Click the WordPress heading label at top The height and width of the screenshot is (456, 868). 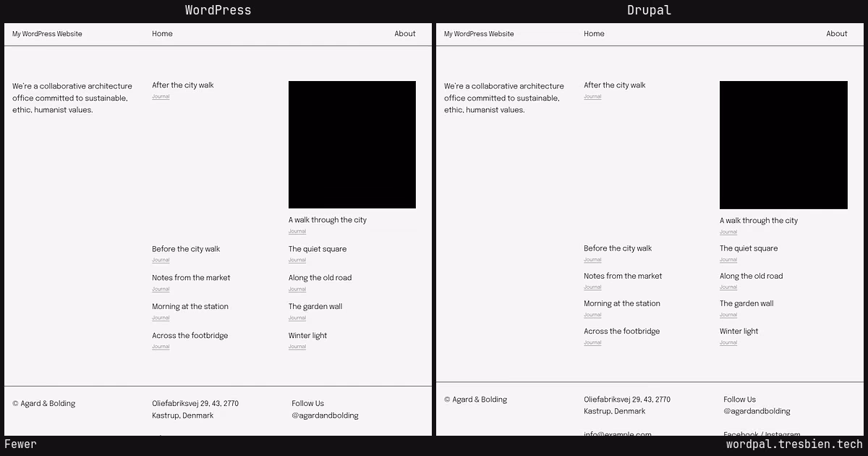(x=218, y=10)
